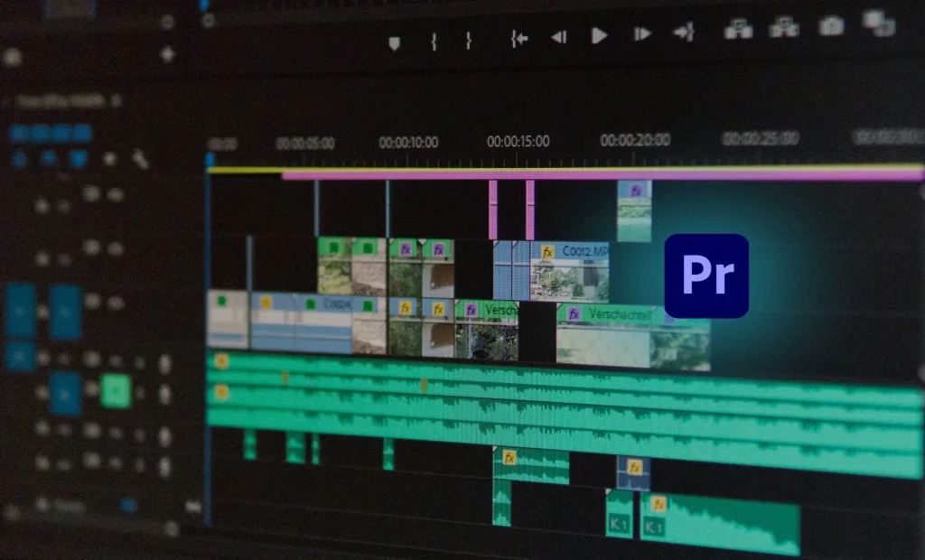Click the Extract button in the monitor toolbar

(784, 26)
